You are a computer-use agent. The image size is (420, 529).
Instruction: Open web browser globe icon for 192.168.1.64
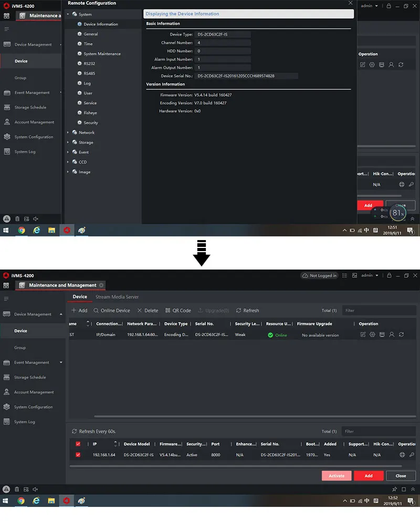[x=402, y=455]
